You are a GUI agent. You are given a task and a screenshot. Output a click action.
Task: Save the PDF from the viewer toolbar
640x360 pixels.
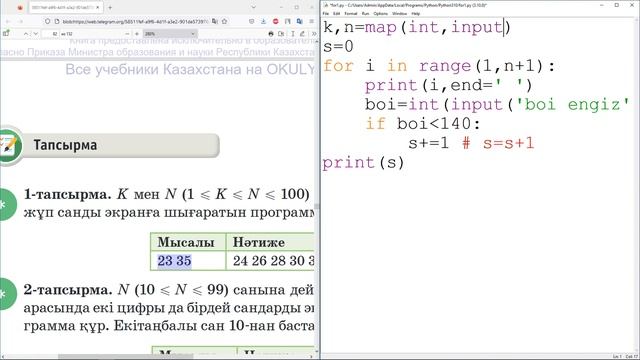281,34
